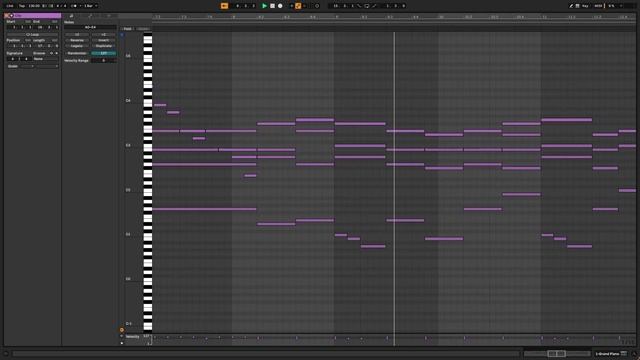Click bar 10 on the time ruler
The height and width of the screenshot is (360, 640).
click(441, 17)
